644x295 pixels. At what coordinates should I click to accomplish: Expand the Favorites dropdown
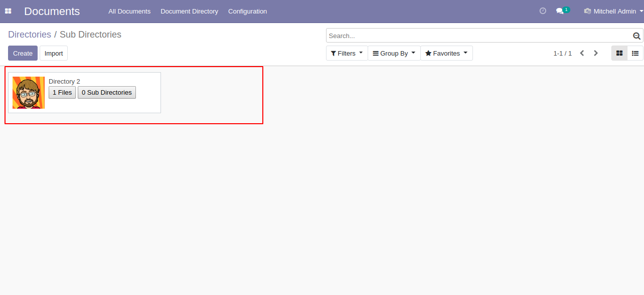point(446,53)
